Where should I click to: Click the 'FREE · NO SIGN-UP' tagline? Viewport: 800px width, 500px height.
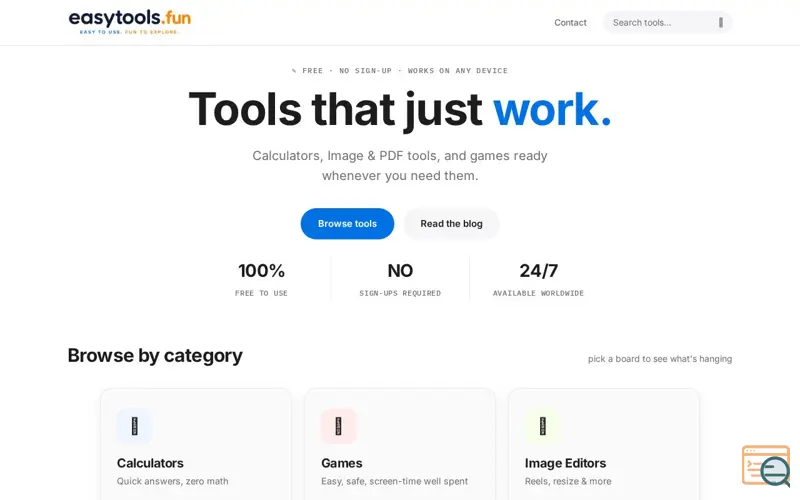pyautogui.click(x=400, y=70)
